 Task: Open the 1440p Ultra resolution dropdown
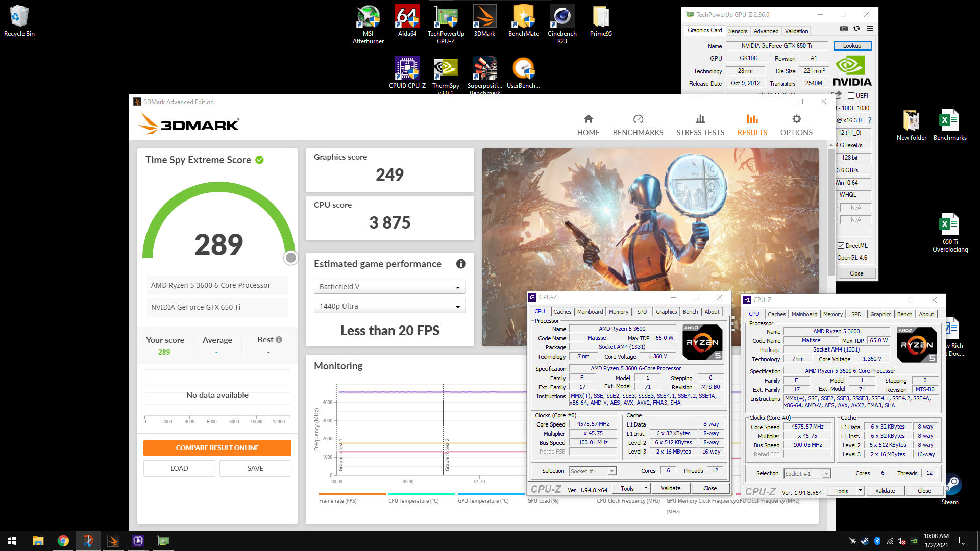pos(389,306)
